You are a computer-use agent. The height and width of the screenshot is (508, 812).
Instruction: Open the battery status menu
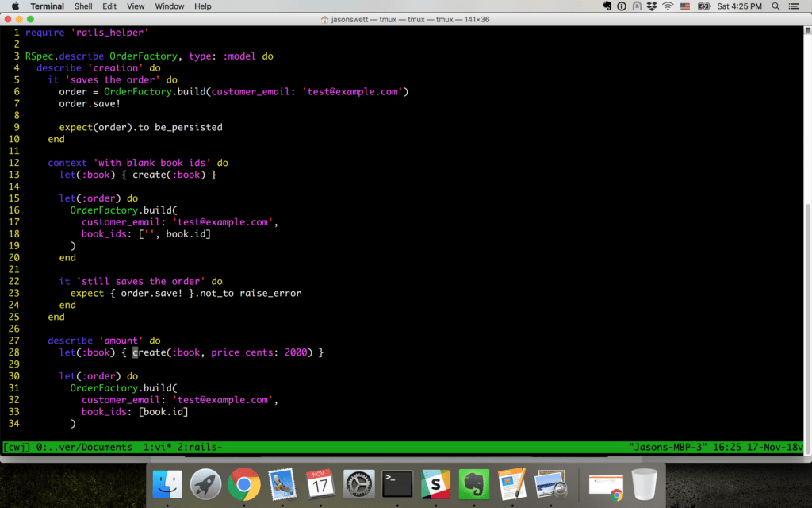[702, 6]
